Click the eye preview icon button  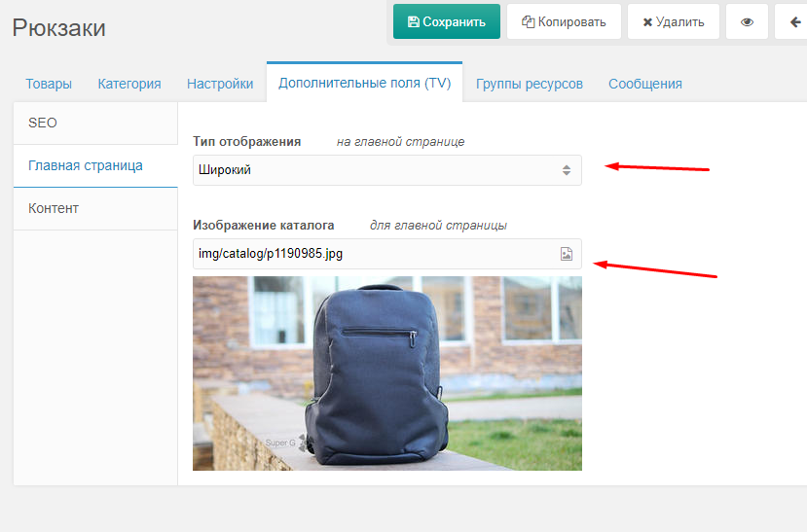coord(747,22)
